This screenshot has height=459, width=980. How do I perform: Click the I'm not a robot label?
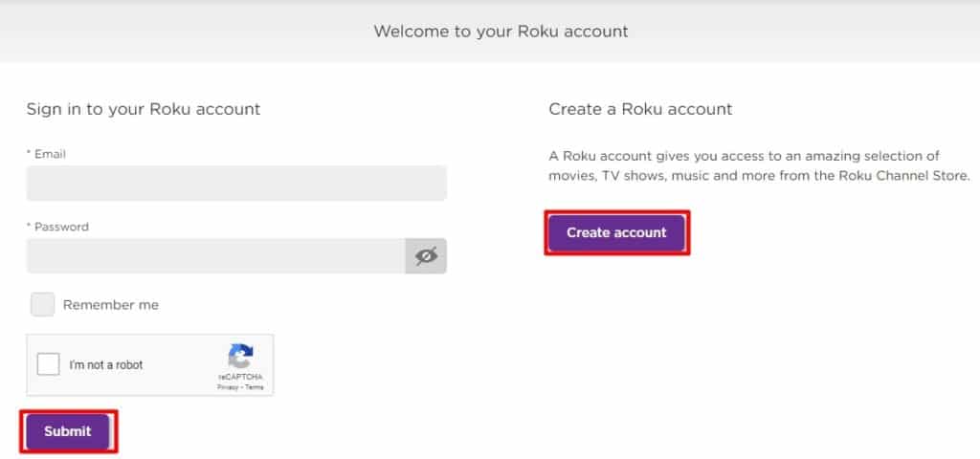point(106,364)
